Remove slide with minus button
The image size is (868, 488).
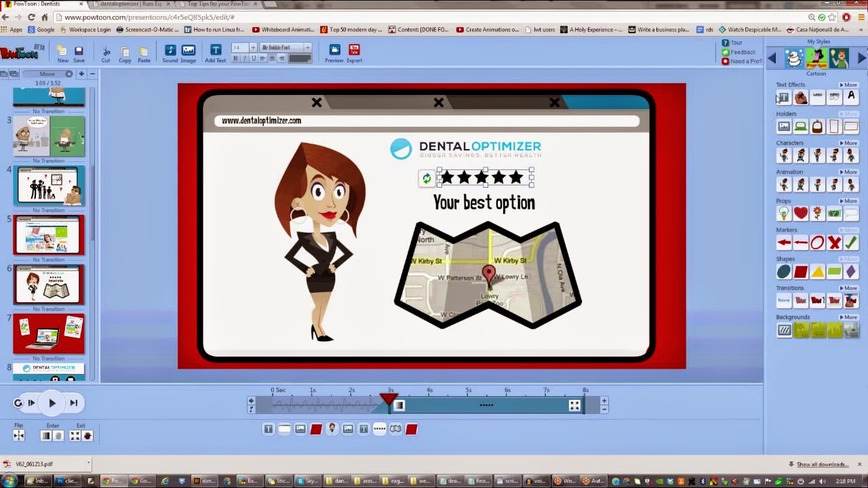point(92,74)
